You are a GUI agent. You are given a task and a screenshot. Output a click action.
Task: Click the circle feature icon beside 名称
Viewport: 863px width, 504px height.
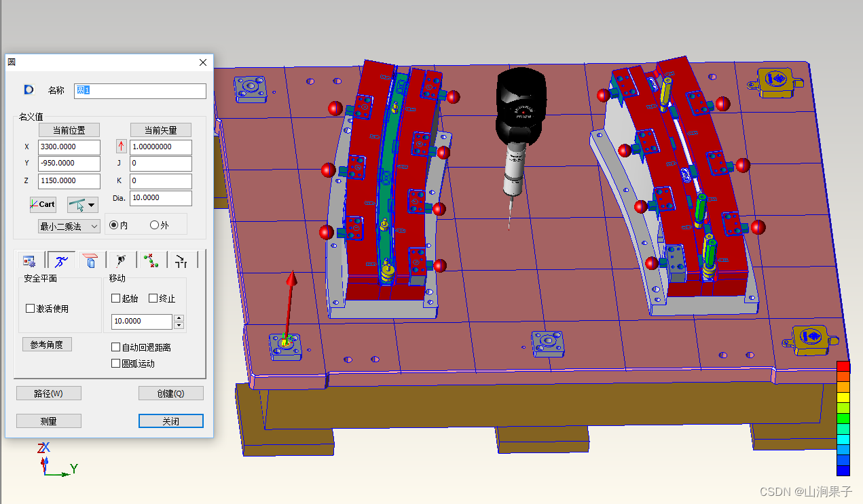point(29,90)
